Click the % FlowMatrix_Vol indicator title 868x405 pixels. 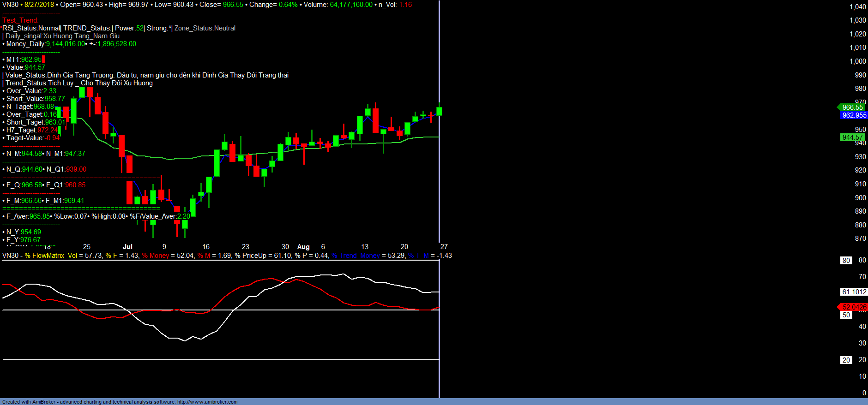(51, 256)
